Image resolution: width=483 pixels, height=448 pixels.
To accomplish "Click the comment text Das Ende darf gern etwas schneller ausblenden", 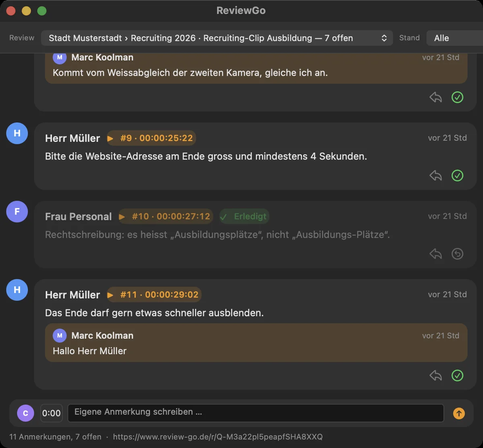I will point(155,313).
